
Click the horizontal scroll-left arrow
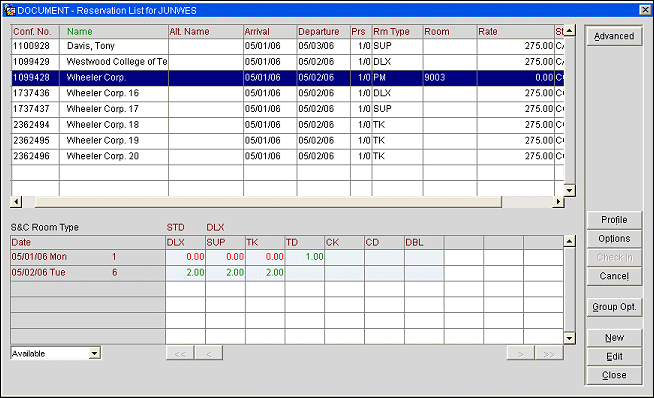pos(16,202)
